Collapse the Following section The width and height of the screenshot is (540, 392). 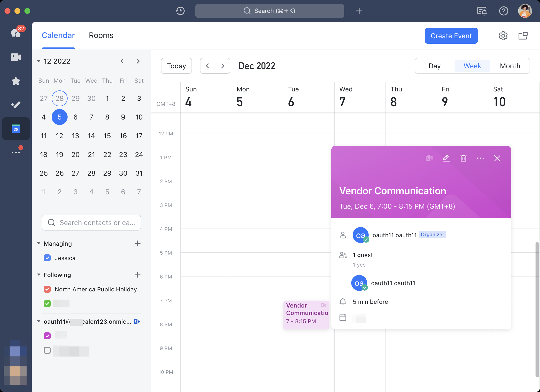point(39,275)
